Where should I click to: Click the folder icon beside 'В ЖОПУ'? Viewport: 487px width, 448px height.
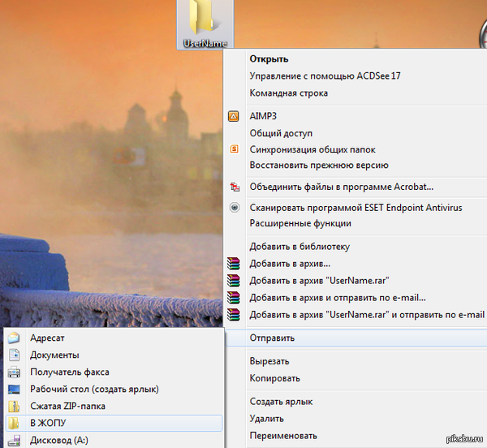(13, 423)
